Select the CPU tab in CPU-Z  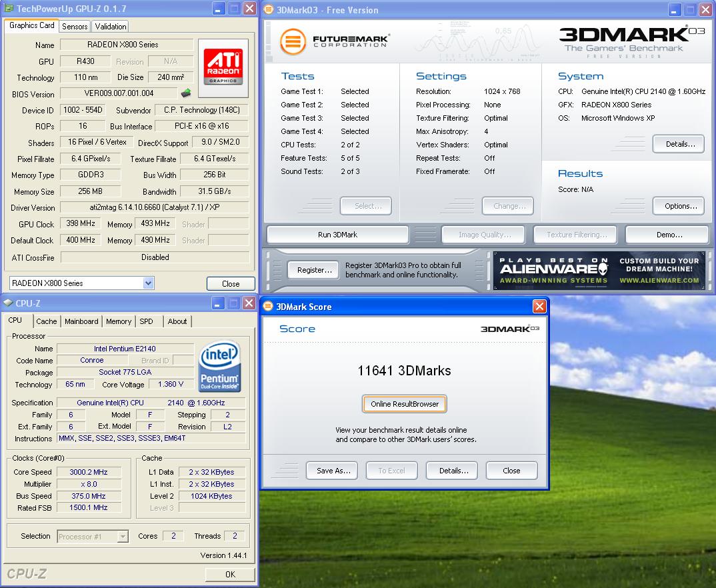(15, 321)
